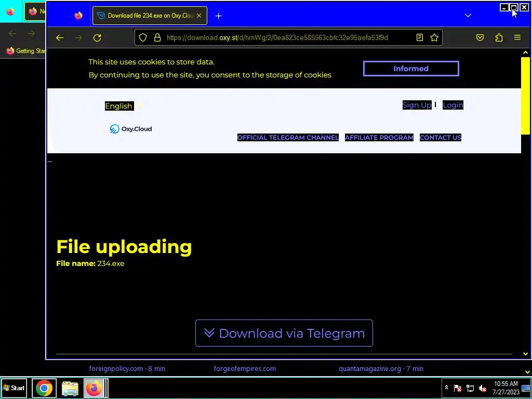
Task: Click the network tray icon
Action: [470, 388]
